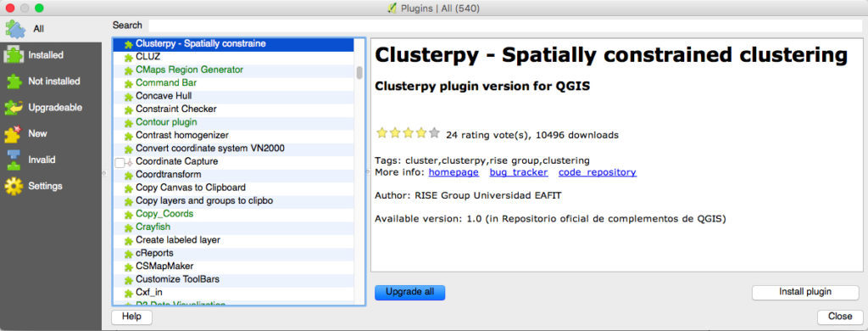Screen dimensions: 868x331
Task: Open the bug tracker link
Action: 519,172
